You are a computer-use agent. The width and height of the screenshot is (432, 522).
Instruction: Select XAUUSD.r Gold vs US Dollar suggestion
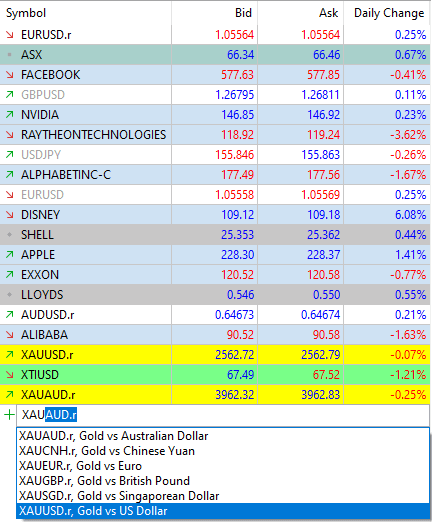coord(223,511)
